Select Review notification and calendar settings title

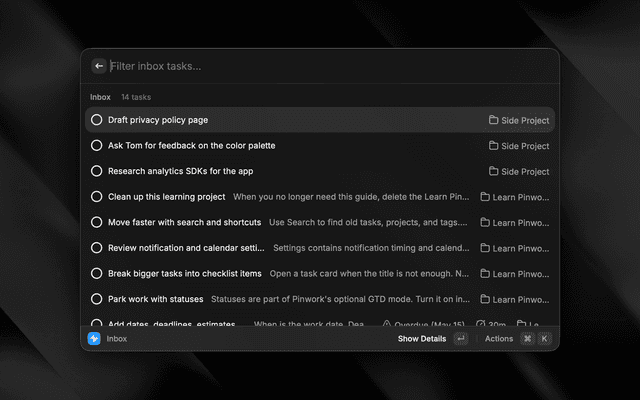[186, 248]
